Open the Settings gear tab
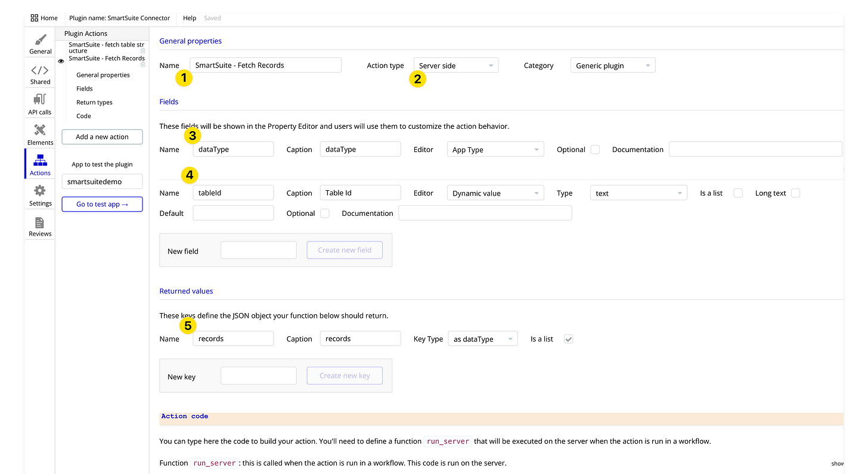This screenshot has height=474, width=868. pyautogui.click(x=40, y=196)
